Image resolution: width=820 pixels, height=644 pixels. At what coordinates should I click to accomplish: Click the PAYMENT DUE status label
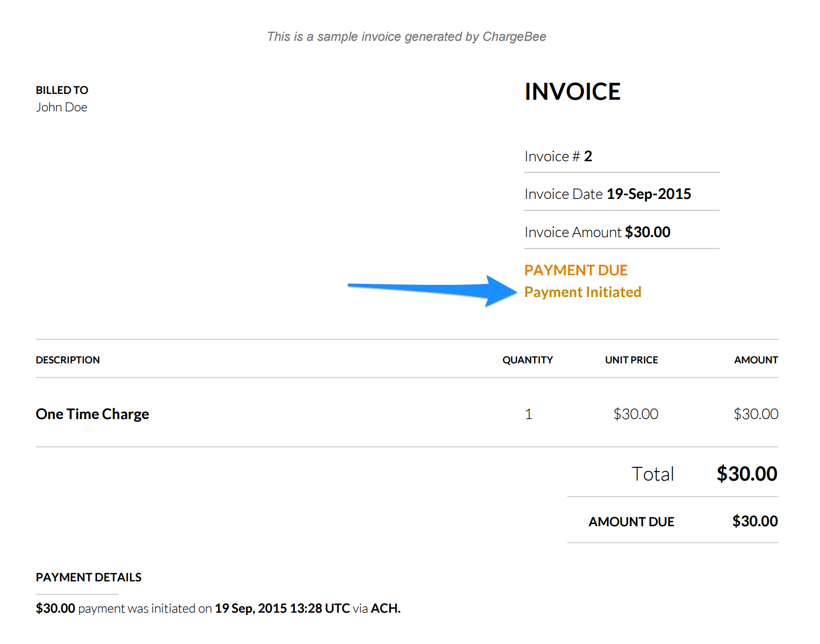click(575, 271)
